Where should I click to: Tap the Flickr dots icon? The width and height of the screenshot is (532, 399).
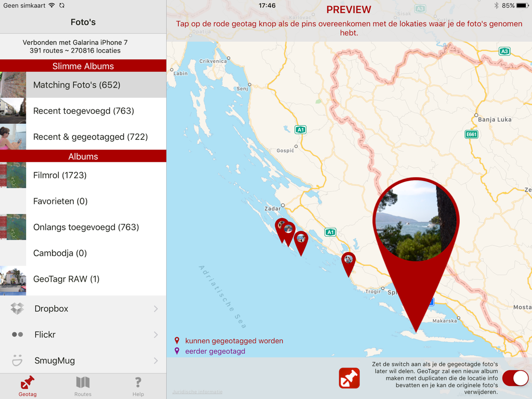(17, 334)
